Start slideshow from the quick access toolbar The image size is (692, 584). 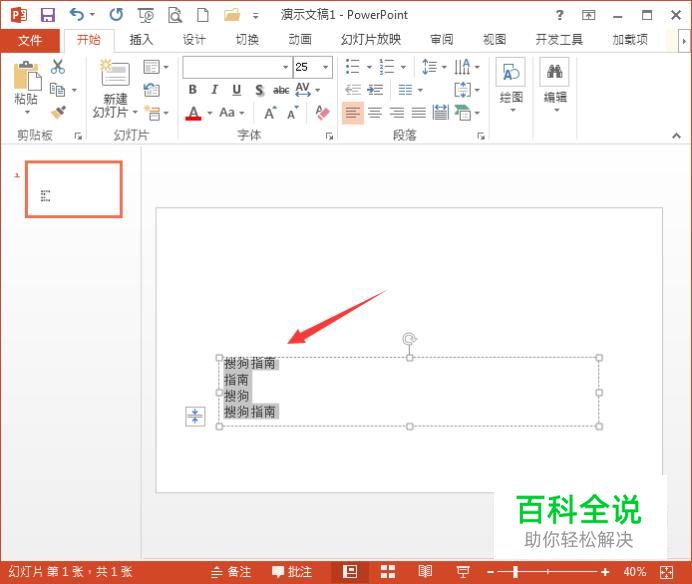pos(146,15)
